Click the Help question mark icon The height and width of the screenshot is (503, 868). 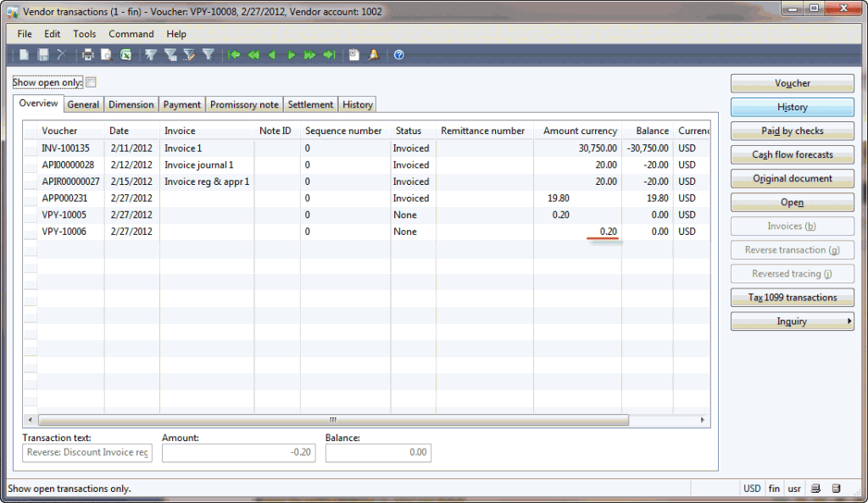pyautogui.click(x=398, y=54)
